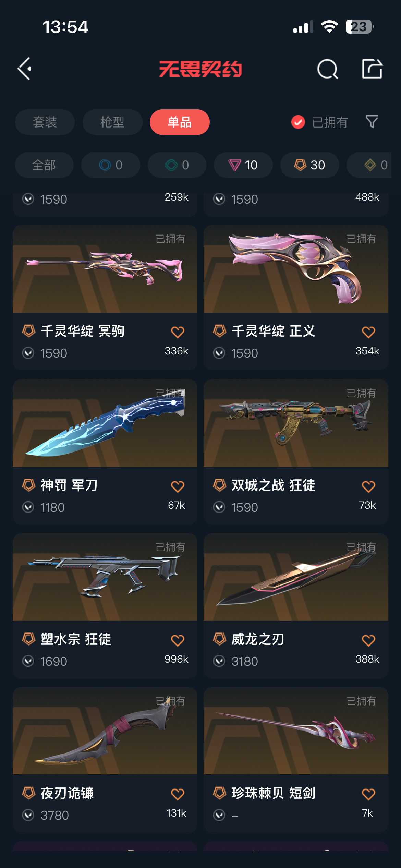Toggle heart on 神罚 军刀
The width and height of the screenshot is (401, 868).
[178, 486]
